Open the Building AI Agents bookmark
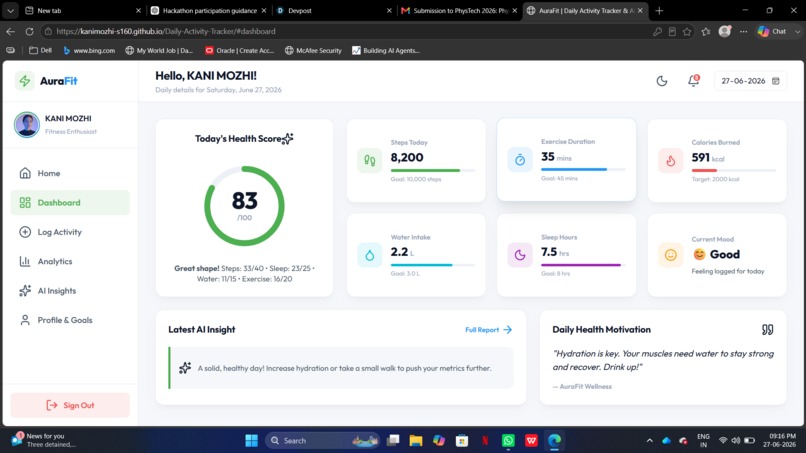 386,50
